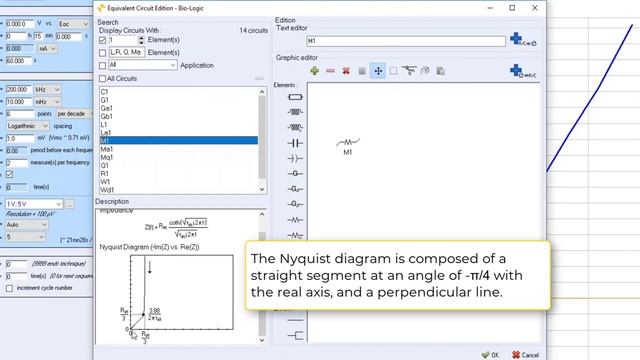The image size is (640, 360).
Task: Pick the second inductor coil element
Action: point(295,127)
